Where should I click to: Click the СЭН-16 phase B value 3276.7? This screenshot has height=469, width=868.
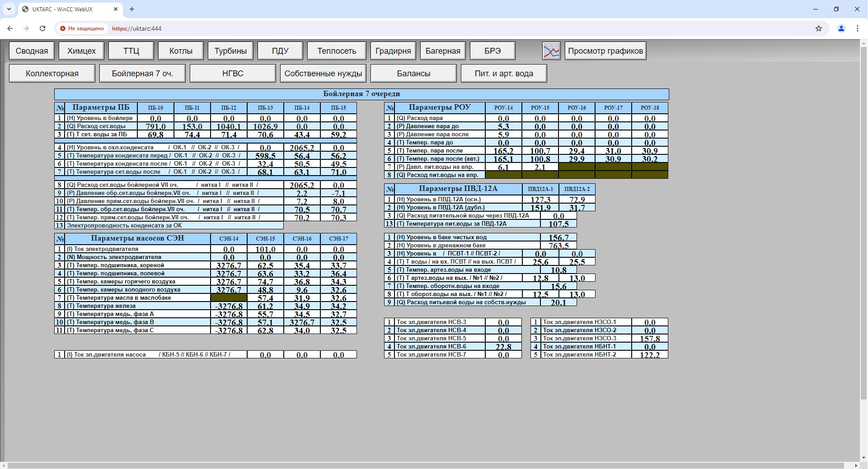(x=302, y=322)
